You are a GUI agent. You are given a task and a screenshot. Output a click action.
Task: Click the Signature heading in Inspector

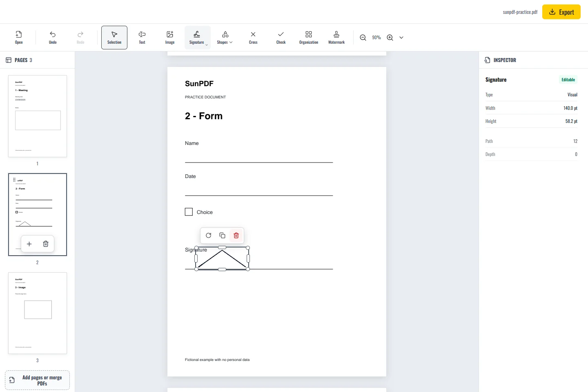tap(496, 80)
